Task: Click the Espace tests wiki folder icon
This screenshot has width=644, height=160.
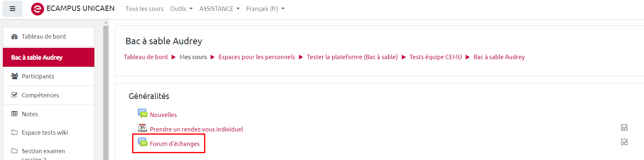Action: (x=14, y=132)
